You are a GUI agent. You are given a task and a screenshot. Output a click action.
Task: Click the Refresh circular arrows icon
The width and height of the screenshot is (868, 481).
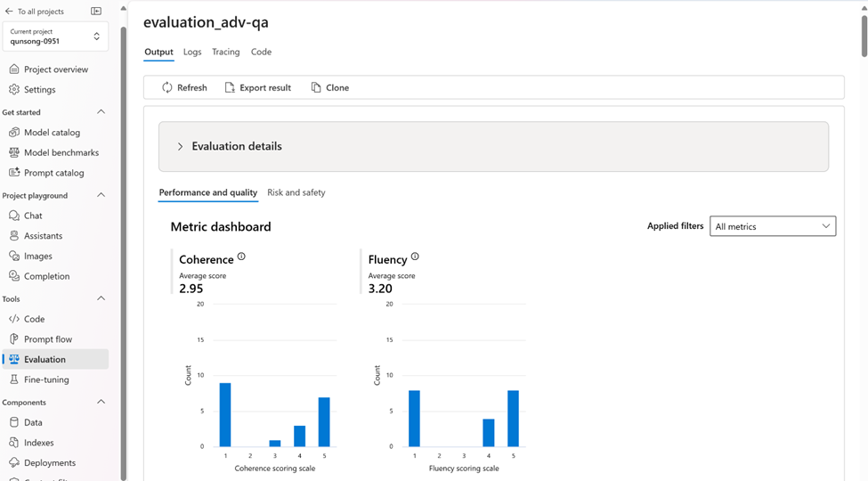[167, 87]
